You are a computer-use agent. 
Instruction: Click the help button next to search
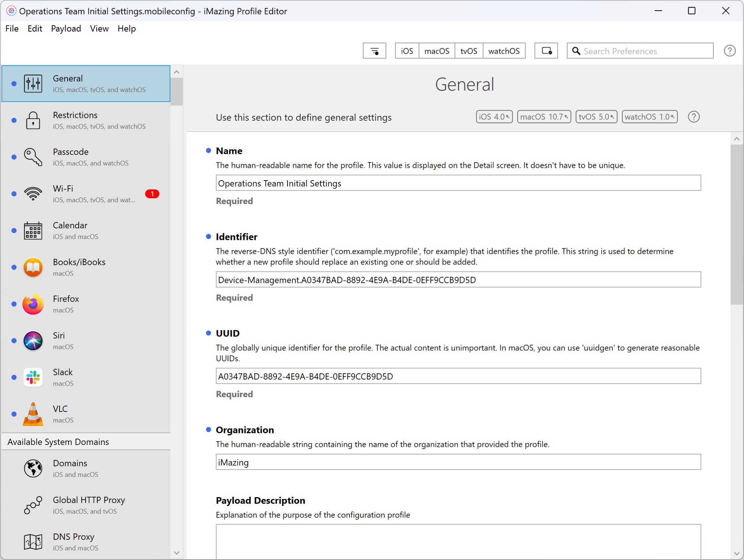[x=729, y=51]
